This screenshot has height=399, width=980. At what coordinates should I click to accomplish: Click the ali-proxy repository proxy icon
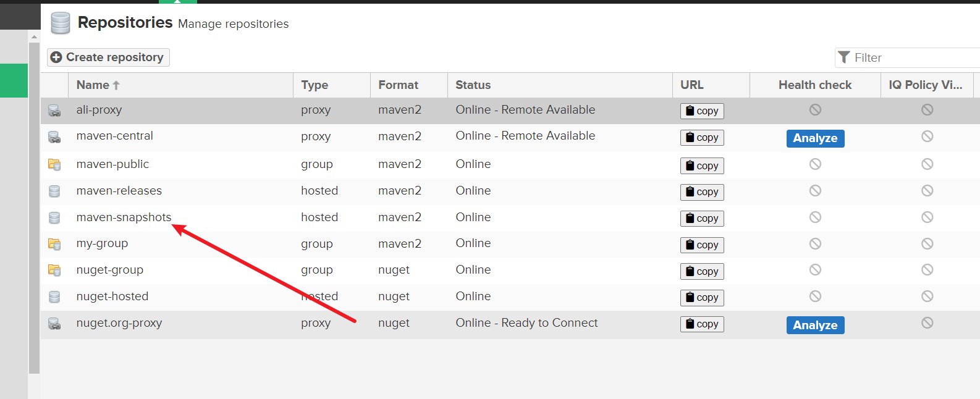54,111
